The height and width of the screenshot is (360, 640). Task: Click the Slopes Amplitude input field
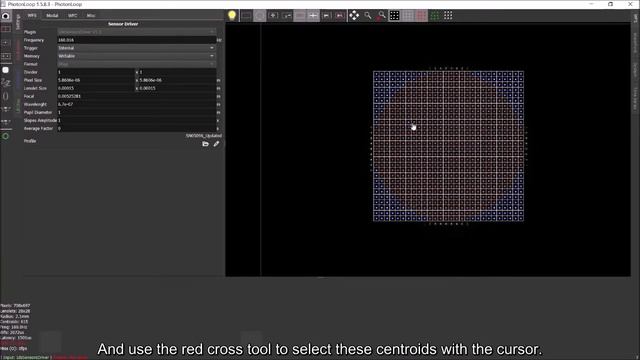[136, 120]
